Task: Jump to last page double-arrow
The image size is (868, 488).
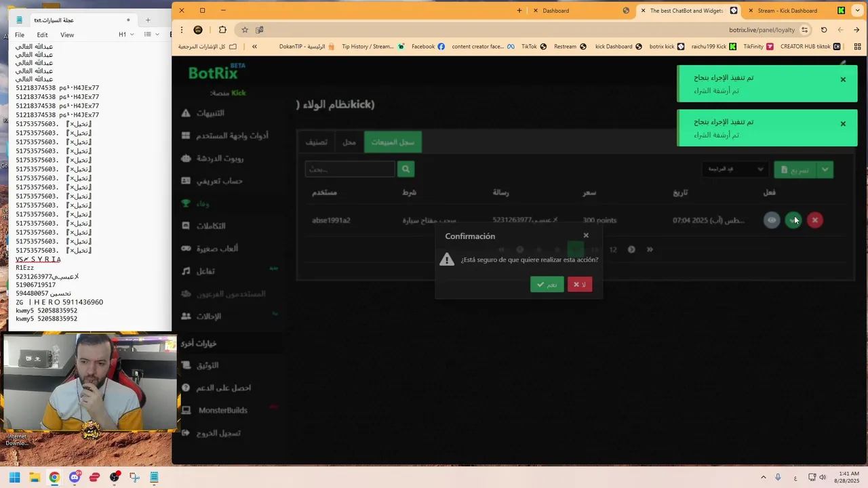Action: [650, 249]
